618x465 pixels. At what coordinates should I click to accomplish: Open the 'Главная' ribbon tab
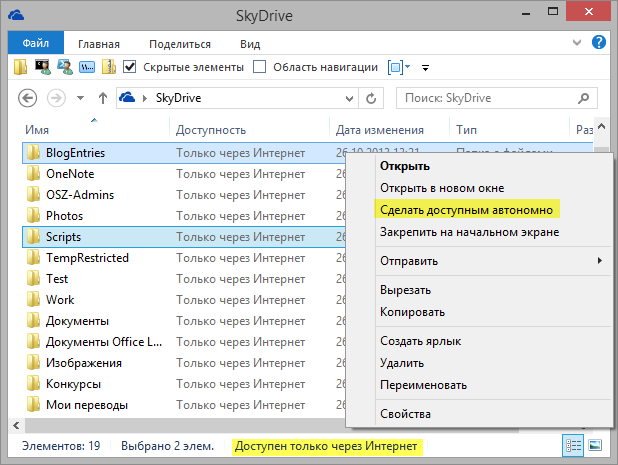click(99, 44)
